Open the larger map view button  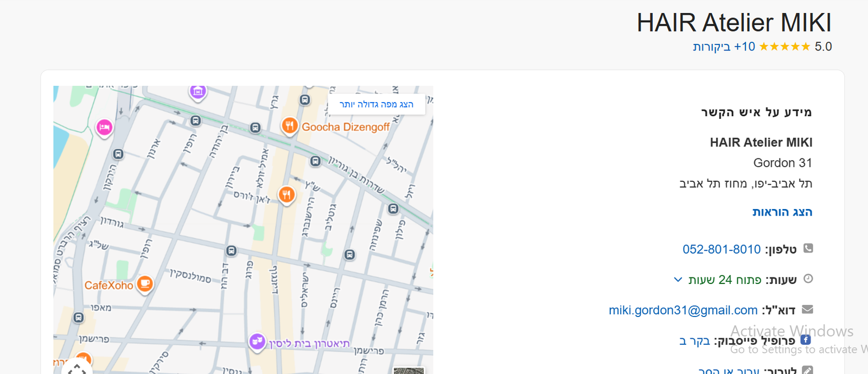coord(376,104)
